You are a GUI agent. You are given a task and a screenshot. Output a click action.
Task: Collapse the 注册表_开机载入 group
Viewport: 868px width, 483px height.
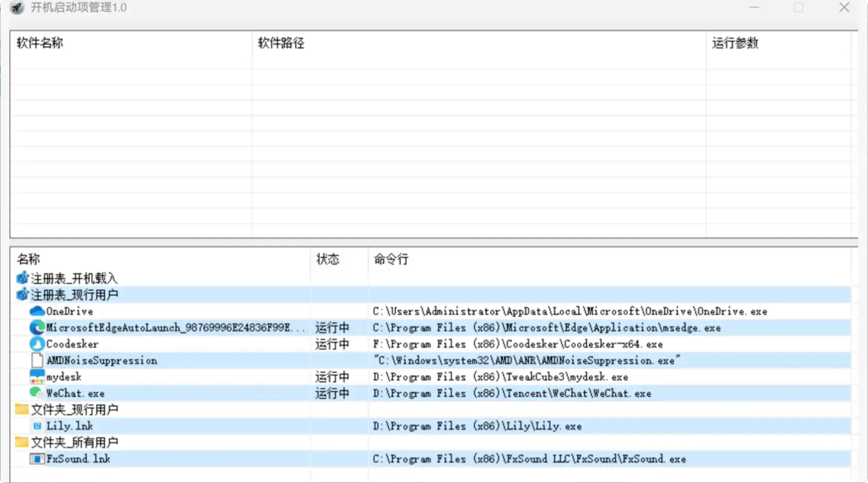click(74, 277)
